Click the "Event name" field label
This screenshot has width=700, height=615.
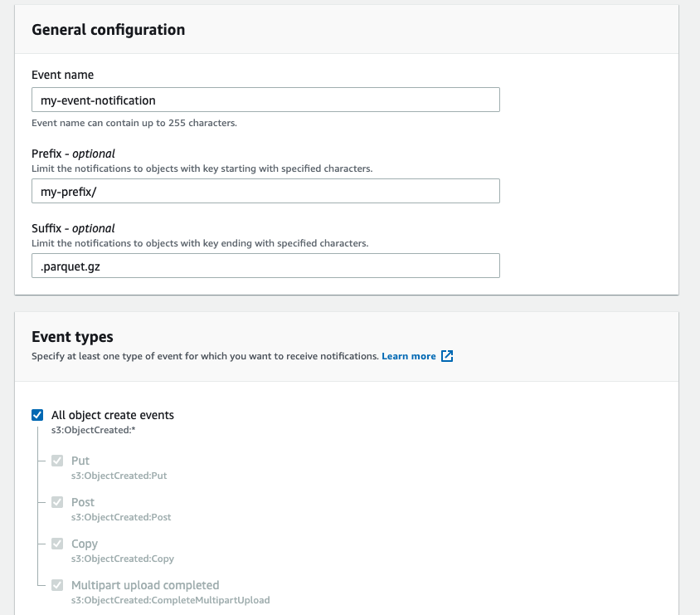62,75
